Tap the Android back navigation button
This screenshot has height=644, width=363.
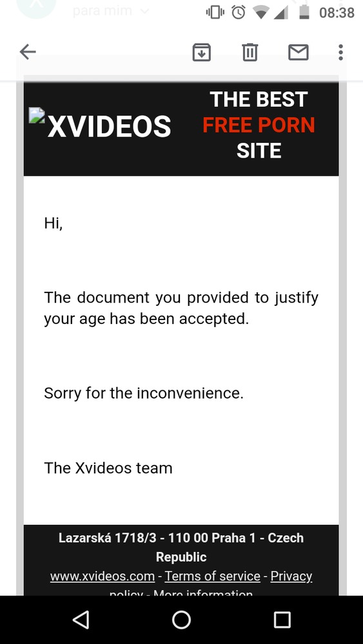click(81, 620)
